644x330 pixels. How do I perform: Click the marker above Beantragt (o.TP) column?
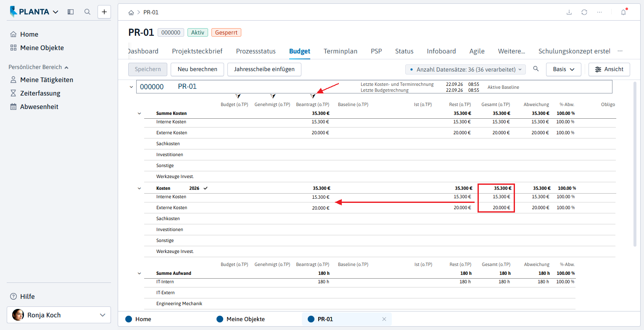[313, 96]
